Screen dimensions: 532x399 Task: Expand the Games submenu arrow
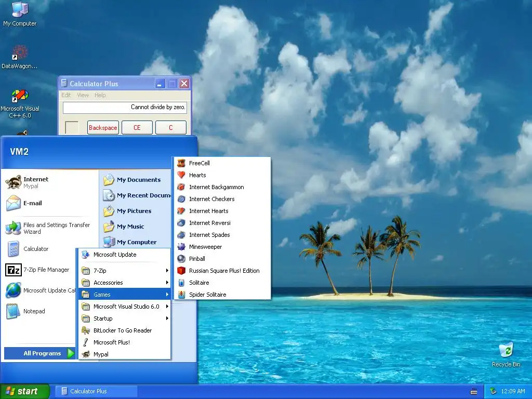click(x=167, y=295)
